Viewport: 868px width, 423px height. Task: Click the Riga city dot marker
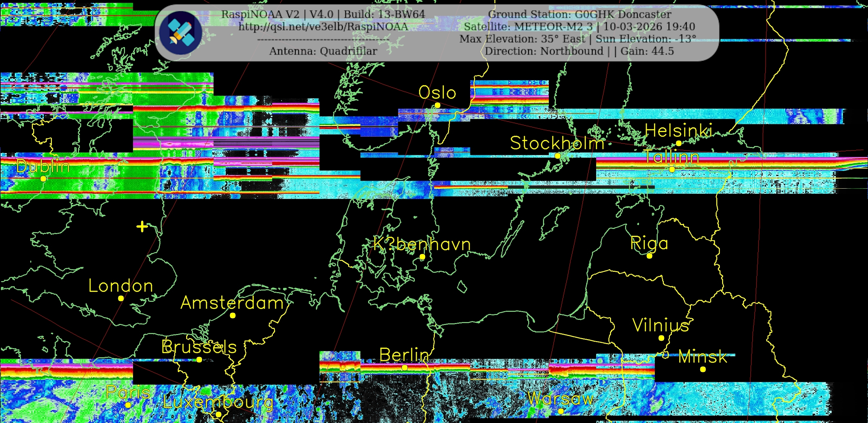649,256
